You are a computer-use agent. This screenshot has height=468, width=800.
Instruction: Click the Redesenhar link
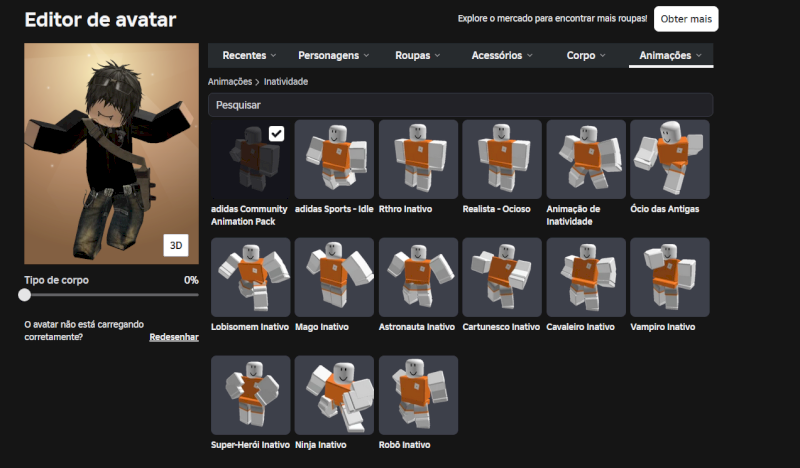pos(174,337)
